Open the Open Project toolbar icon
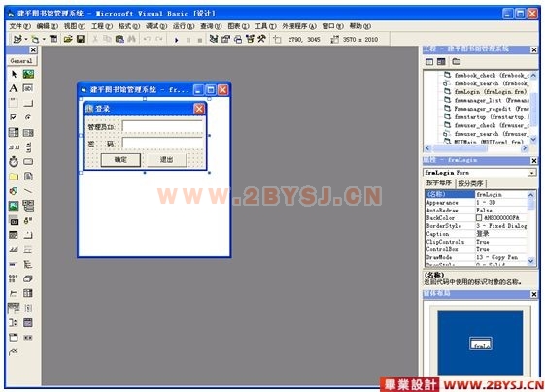The image size is (545, 392). (68, 39)
